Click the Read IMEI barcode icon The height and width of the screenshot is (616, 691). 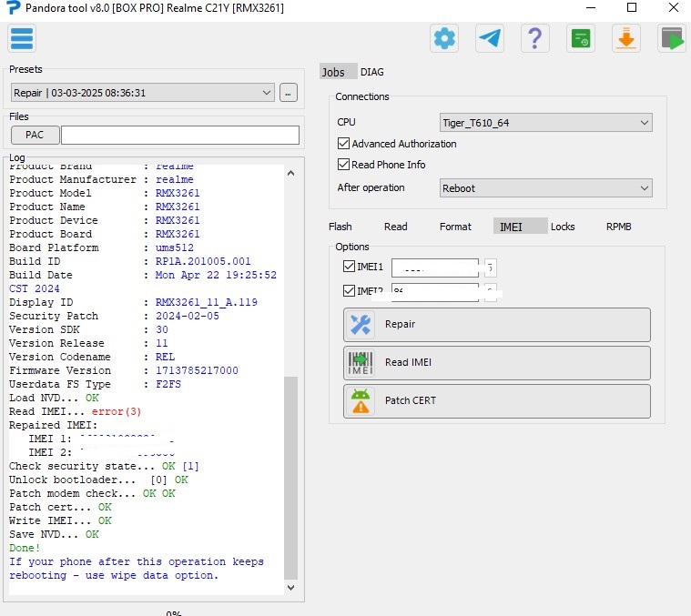point(361,363)
